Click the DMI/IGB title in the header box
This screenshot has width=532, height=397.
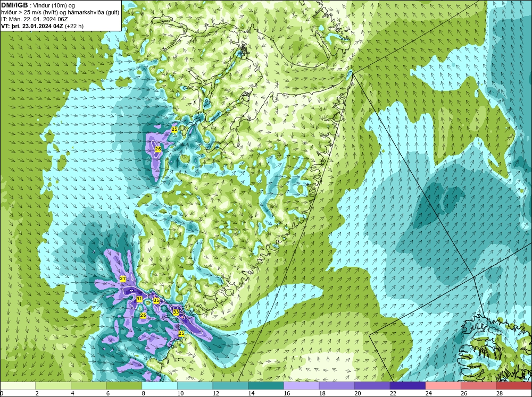14,5
